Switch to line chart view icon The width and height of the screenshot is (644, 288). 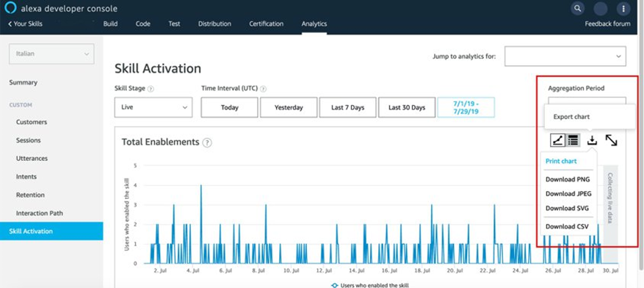[557, 140]
